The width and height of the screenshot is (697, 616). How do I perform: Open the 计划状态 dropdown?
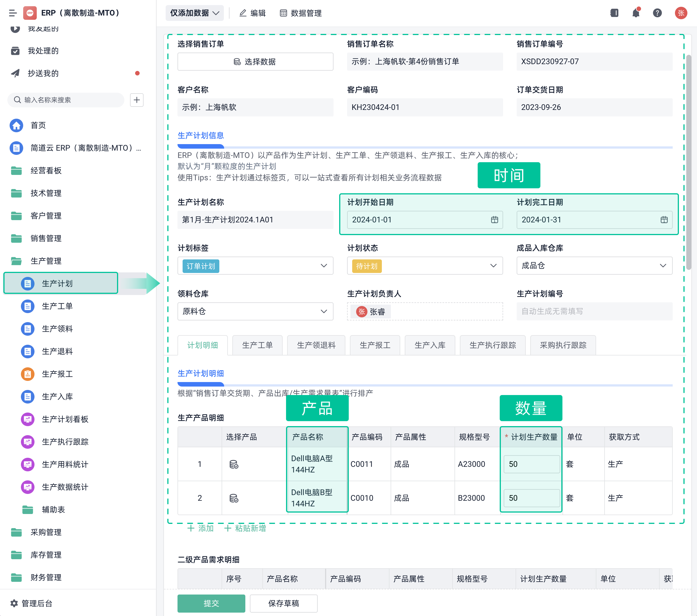click(493, 266)
